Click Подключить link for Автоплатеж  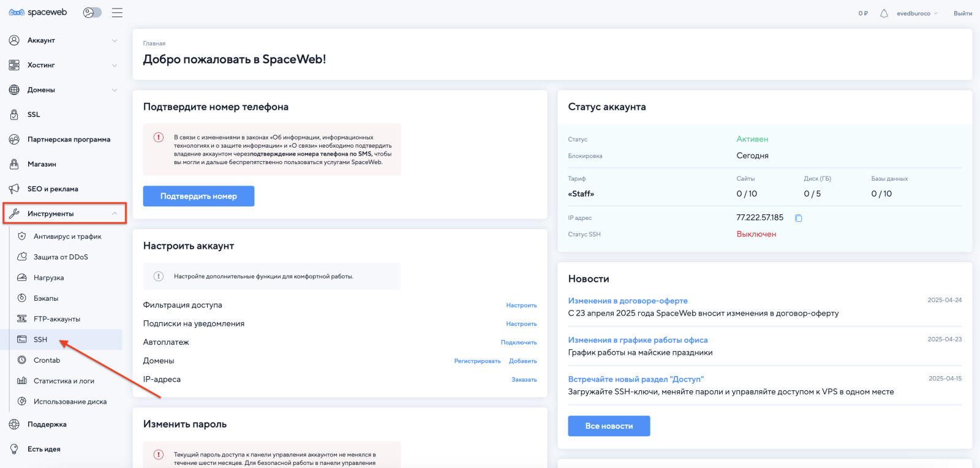click(x=519, y=342)
